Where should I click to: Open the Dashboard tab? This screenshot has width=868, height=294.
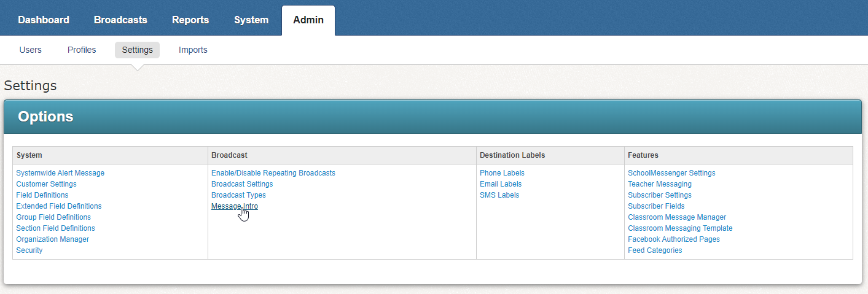tap(44, 20)
